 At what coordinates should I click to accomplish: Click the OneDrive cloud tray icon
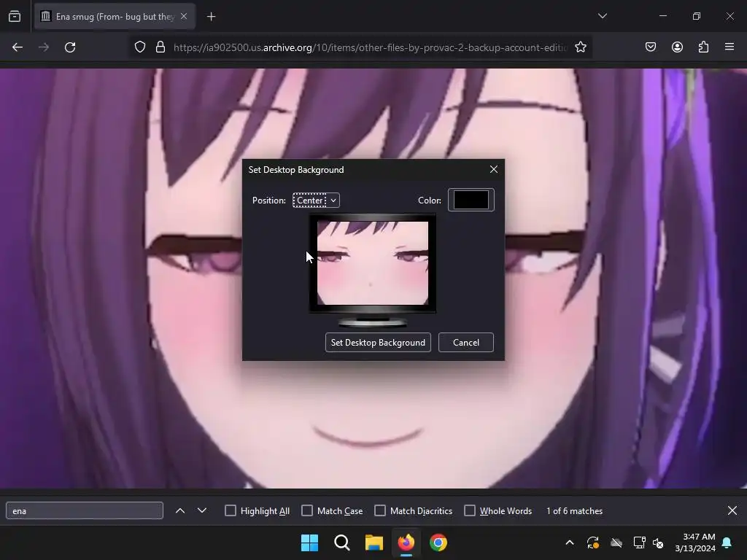(616, 542)
